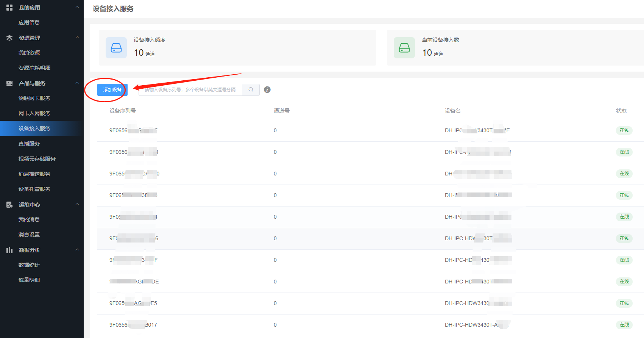
Task: Collapse the 运维中心 section chevron
Action: point(77,204)
